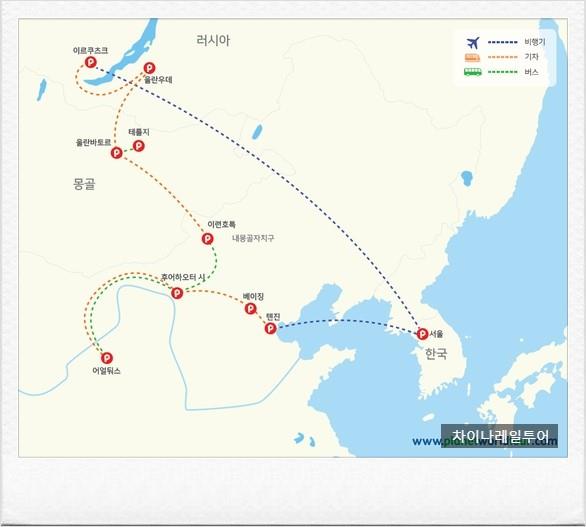Screen dimensions: 586x527
Task: Select the Tianjin (톈진) location pin
Action: (x=271, y=329)
